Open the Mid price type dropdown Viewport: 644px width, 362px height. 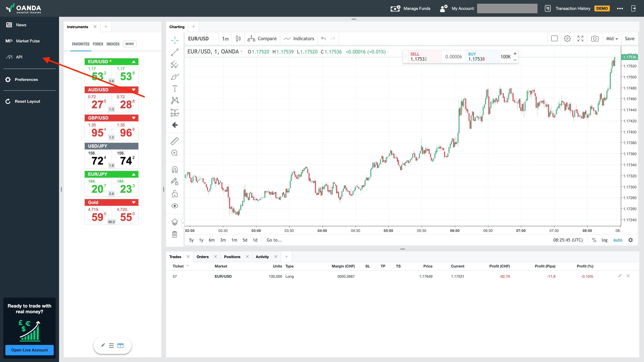click(x=612, y=39)
